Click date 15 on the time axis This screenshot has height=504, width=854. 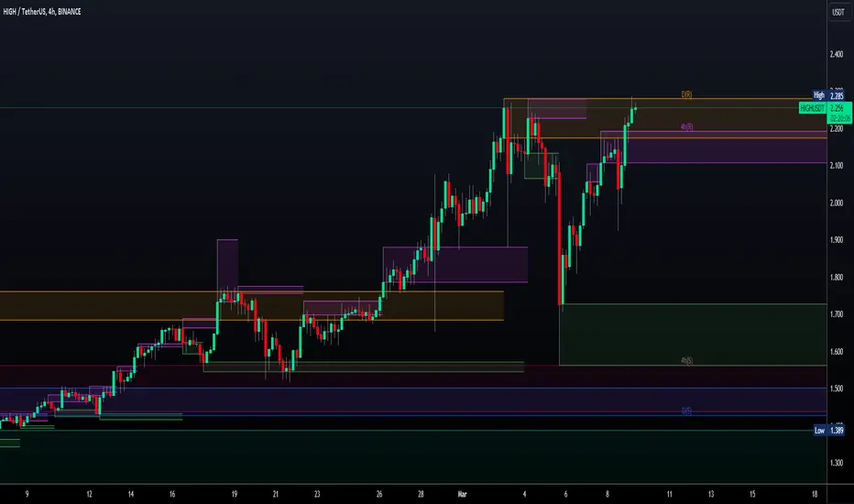pos(752,494)
